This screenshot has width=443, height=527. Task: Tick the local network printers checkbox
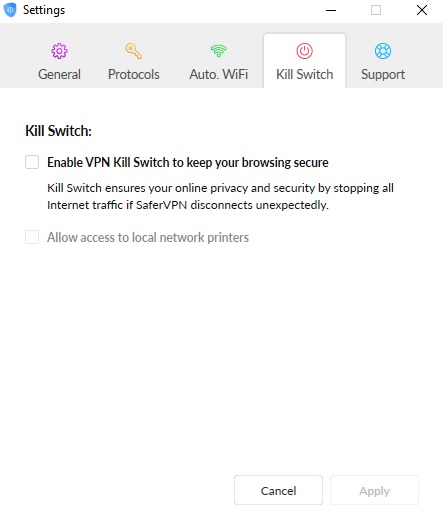(32, 237)
